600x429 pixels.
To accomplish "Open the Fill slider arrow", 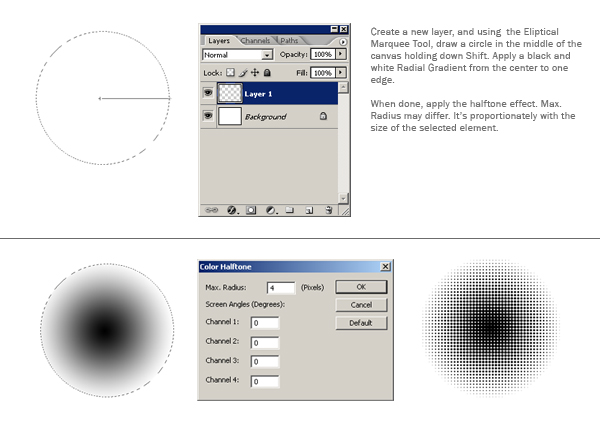I will pyautogui.click(x=341, y=72).
